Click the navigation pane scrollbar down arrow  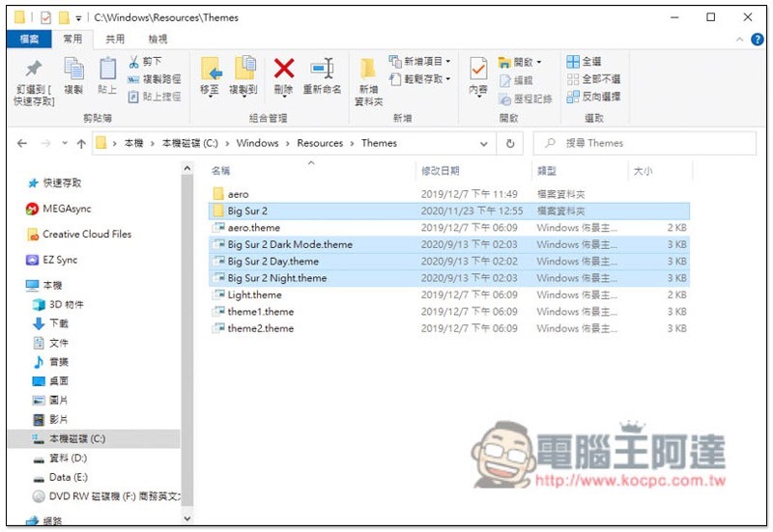click(x=186, y=518)
